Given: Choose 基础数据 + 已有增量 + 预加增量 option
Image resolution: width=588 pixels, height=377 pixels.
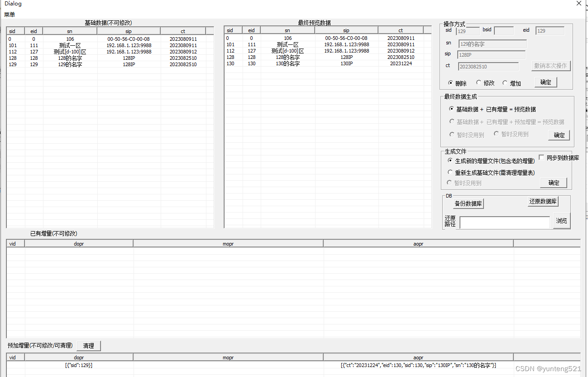Looking at the screenshot, I should pyautogui.click(x=507, y=122).
